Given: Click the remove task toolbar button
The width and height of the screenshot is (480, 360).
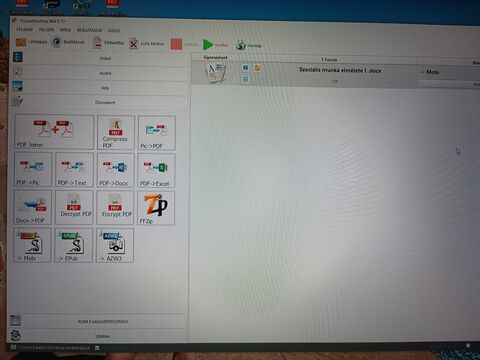Looking at the screenshot, I should (x=108, y=43).
